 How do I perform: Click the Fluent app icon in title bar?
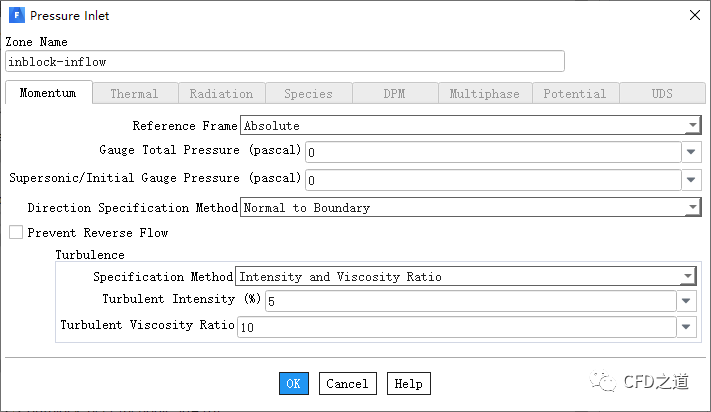click(17, 16)
